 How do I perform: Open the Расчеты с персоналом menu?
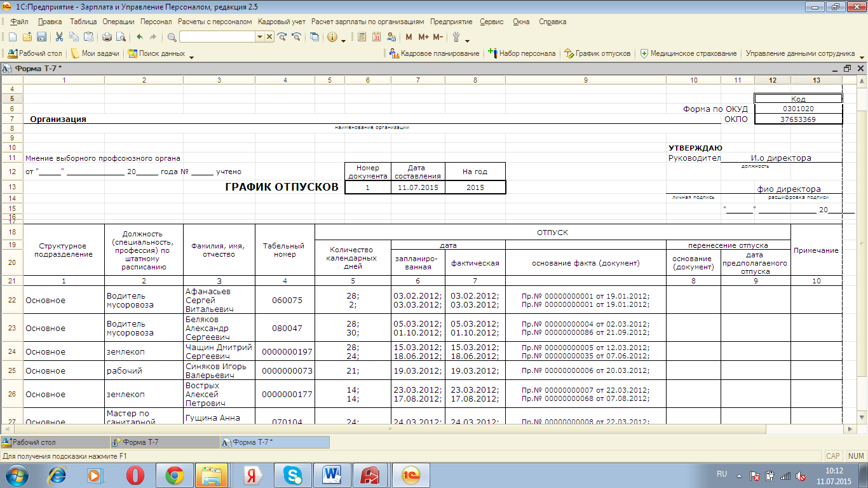(x=215, y=22)
